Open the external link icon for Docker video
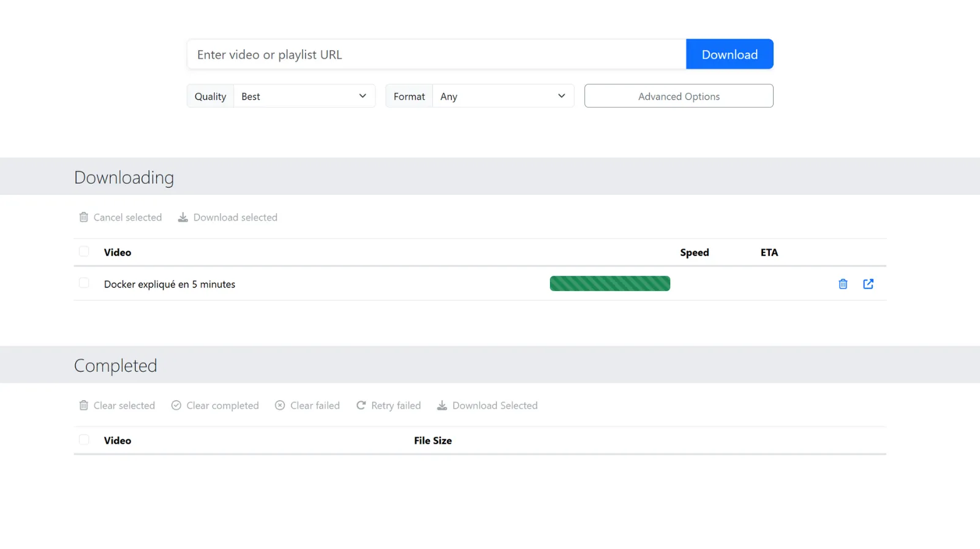Image resolution: width=980 pixels, height=549 pixels. pyautogui.click(x=868, y=284)
